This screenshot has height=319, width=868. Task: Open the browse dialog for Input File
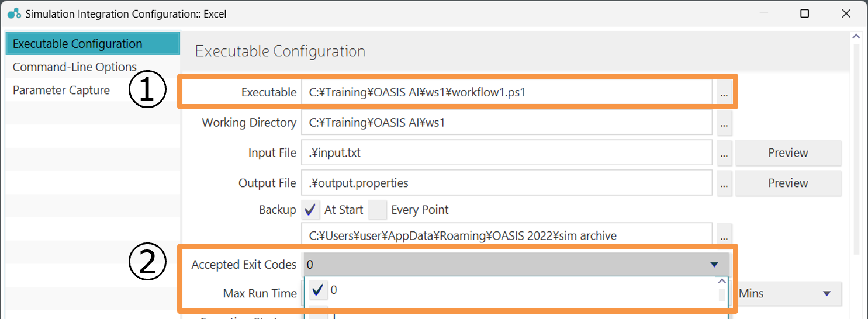(x=724, y=154)
